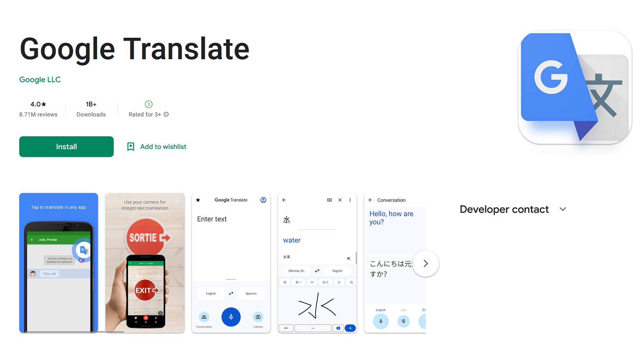The width and height of the screenshot is (644, 362).
Task: Click the 1B+ Downloads text
Action: point(91,109)
